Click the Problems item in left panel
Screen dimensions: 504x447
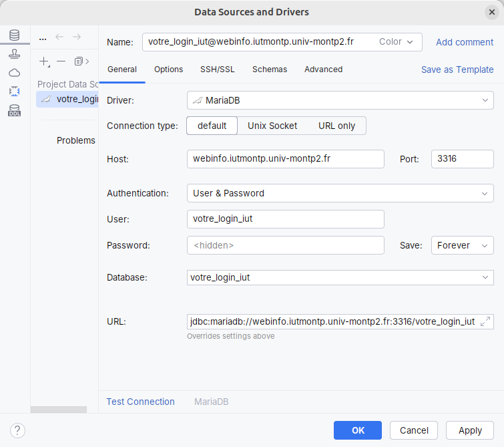(x=76, y=140)
